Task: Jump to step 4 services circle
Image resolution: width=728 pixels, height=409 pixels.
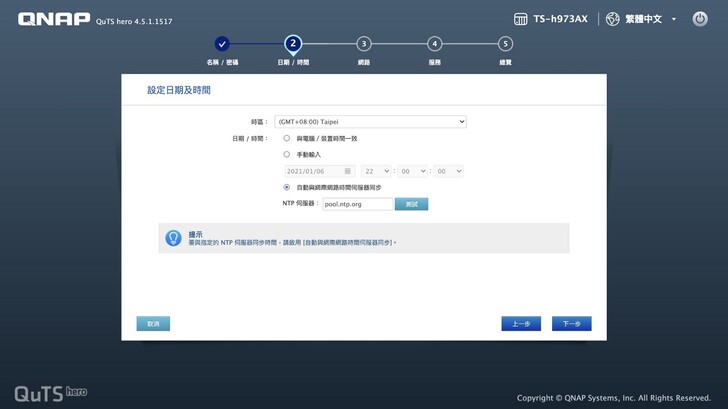Action: (435, 44)
